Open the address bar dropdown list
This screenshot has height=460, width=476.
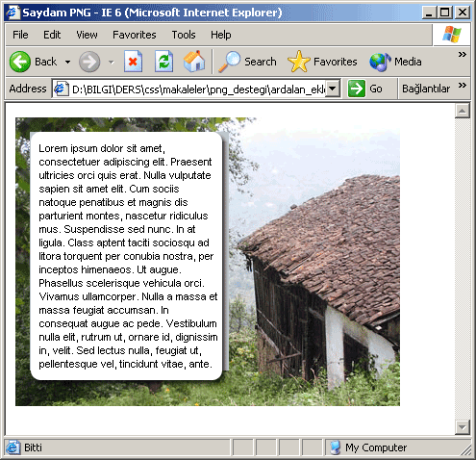tap(334, 89)
